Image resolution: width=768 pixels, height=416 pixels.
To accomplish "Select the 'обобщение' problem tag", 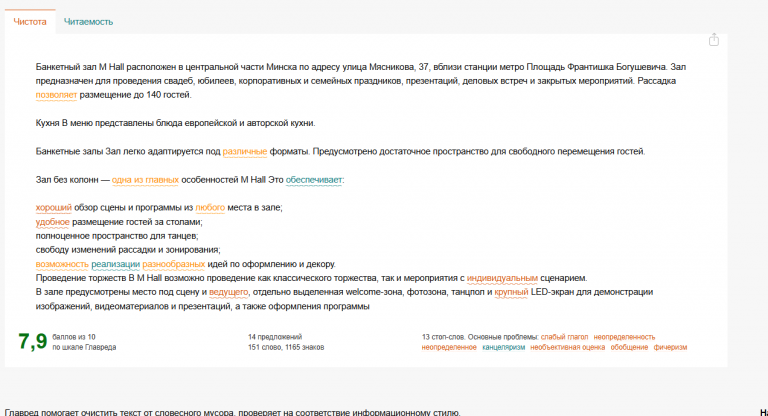I will coord(629,347).
